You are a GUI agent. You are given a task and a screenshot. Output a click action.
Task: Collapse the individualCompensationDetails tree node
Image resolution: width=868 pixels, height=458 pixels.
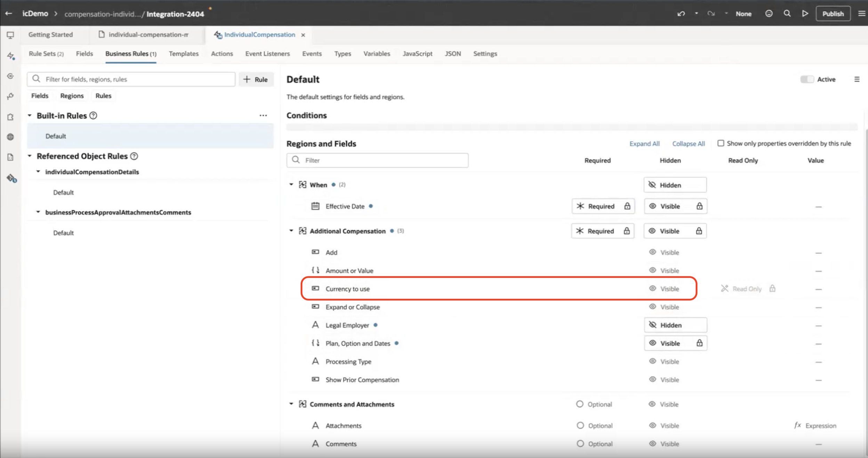(x=38, y=172)
